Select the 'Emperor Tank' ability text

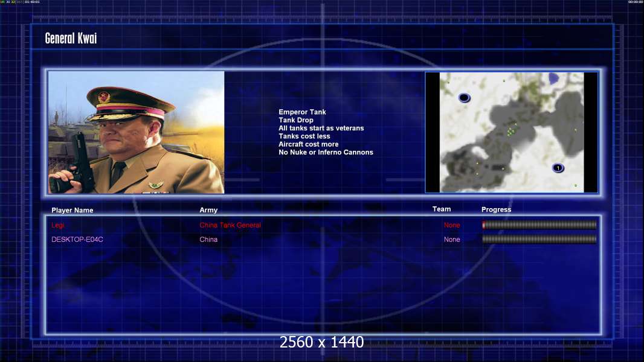[x=302, y=112]
